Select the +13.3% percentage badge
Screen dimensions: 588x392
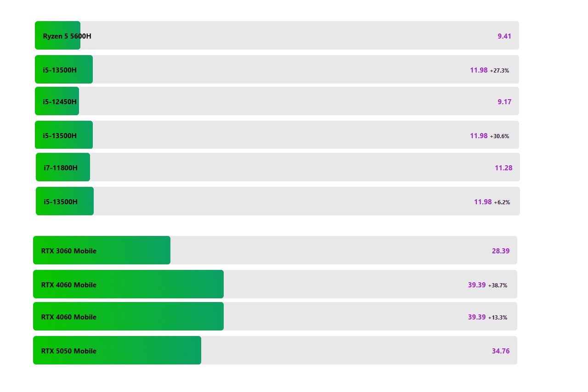[498, 317]
